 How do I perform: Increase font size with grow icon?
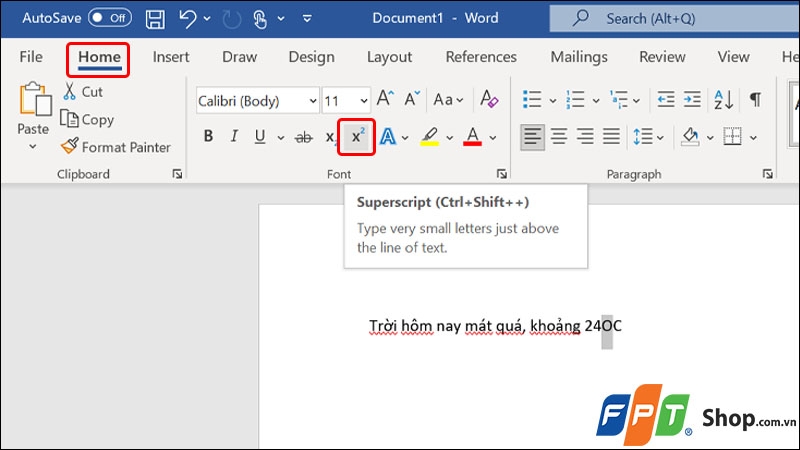point(385,98)
